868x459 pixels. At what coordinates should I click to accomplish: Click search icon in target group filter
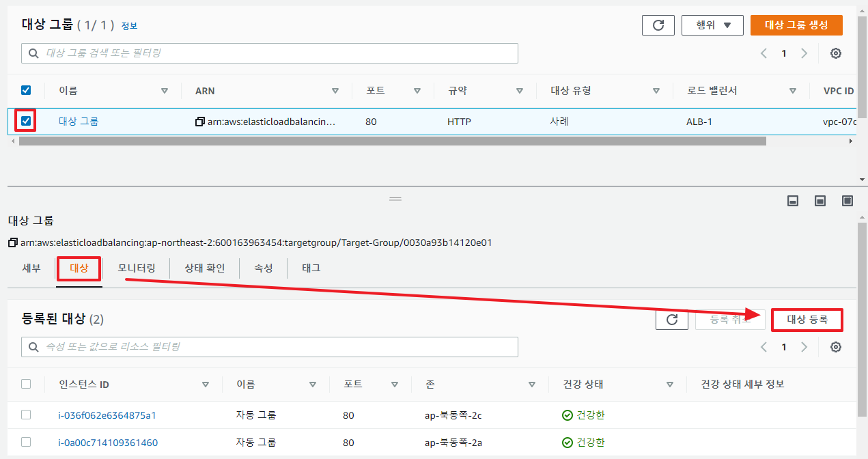pos(33,53)
